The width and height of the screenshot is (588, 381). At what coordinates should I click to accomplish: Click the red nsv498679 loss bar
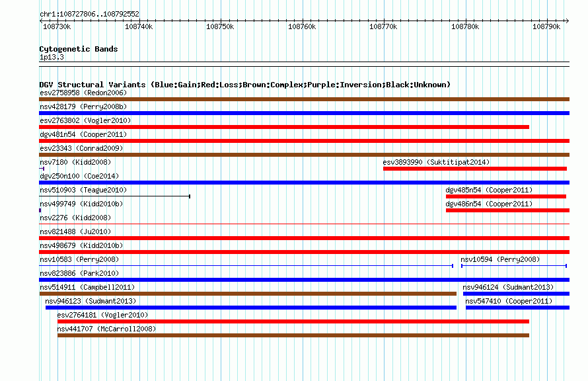[304, 252]
